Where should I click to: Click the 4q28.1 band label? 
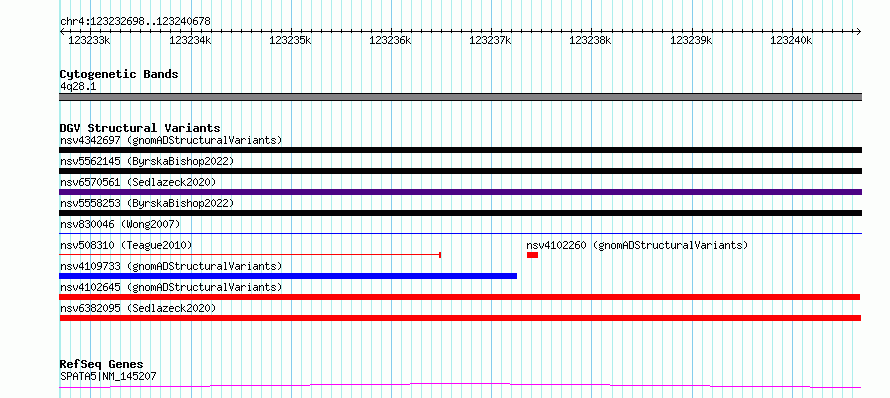(78, 87)
